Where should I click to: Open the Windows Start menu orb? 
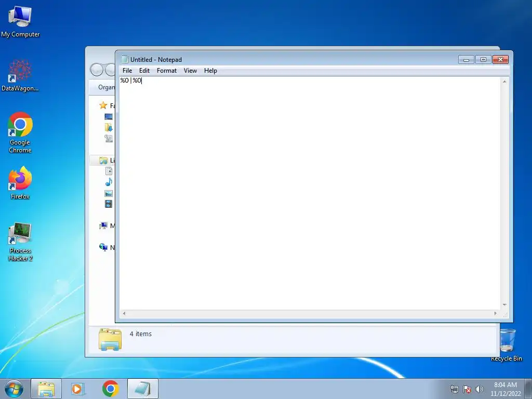tap(14, 389)
